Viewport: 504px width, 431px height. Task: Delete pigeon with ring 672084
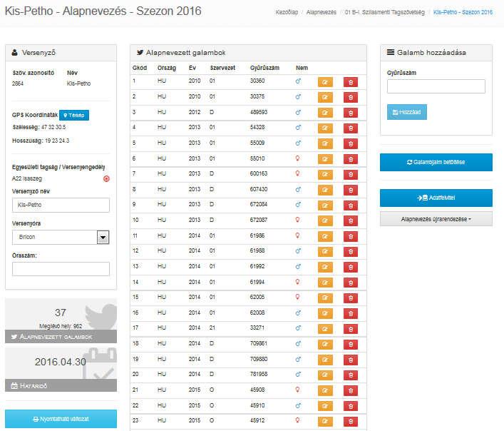pos(350,206)
